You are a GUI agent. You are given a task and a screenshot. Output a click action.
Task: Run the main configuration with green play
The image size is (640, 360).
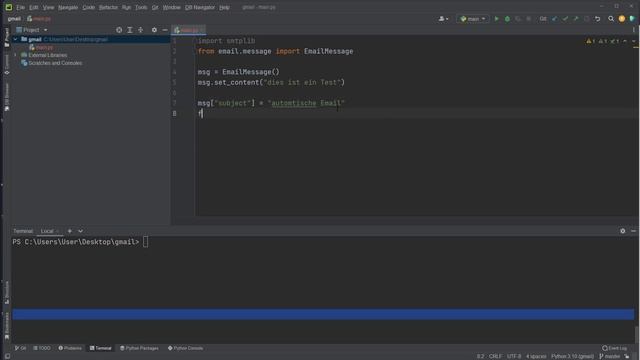coord(496,19)
